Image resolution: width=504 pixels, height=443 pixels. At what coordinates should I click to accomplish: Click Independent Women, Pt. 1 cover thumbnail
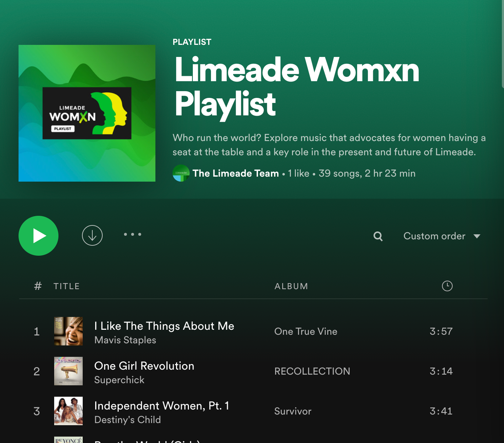click(x=68, y=411)
